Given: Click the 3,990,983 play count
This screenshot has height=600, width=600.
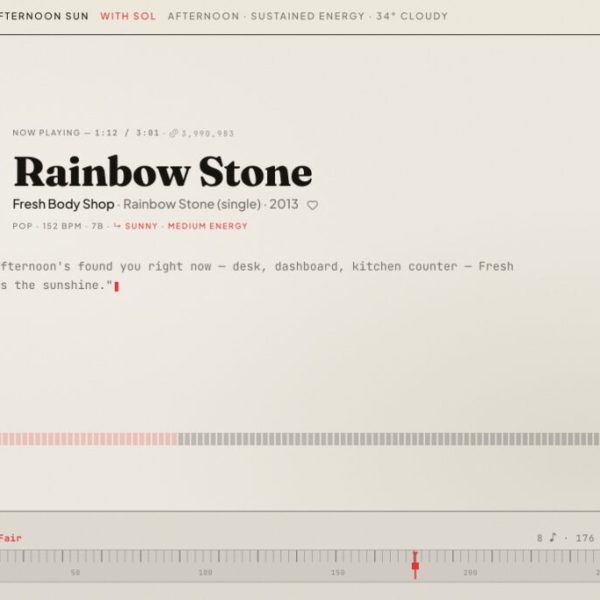Looking at the screenshot, I should click(208, 133).
